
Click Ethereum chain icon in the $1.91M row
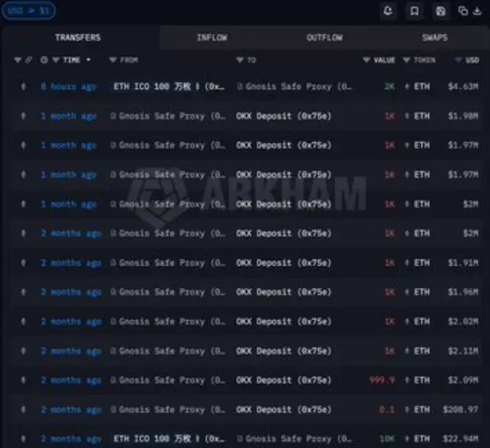(x=23, y=263)
